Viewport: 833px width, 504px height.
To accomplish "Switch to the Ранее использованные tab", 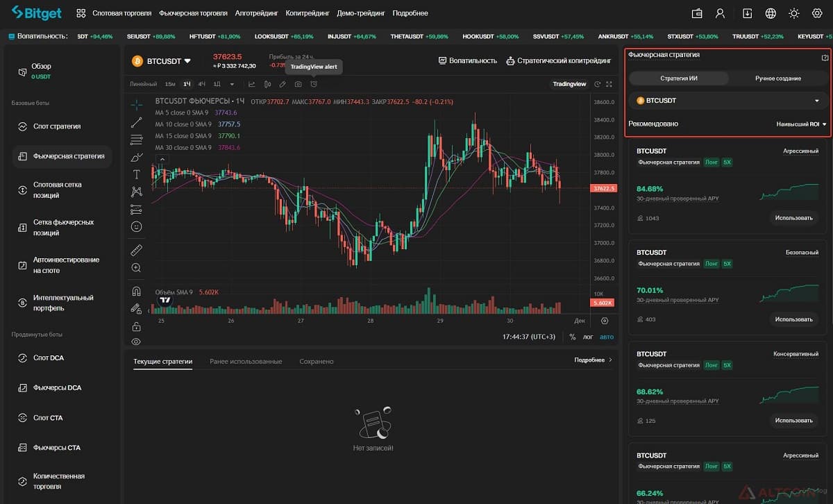I will click(246, 361).
